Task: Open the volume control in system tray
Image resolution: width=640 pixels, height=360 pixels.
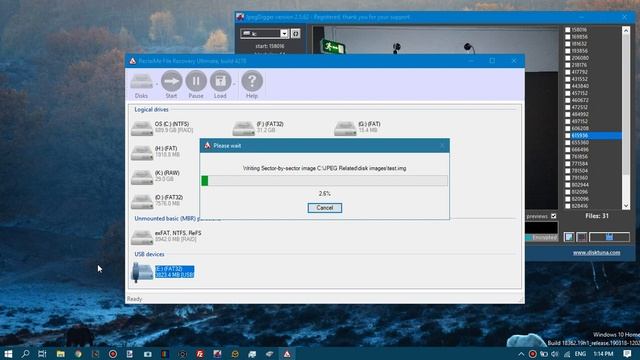Action: (x=555, y=354)
